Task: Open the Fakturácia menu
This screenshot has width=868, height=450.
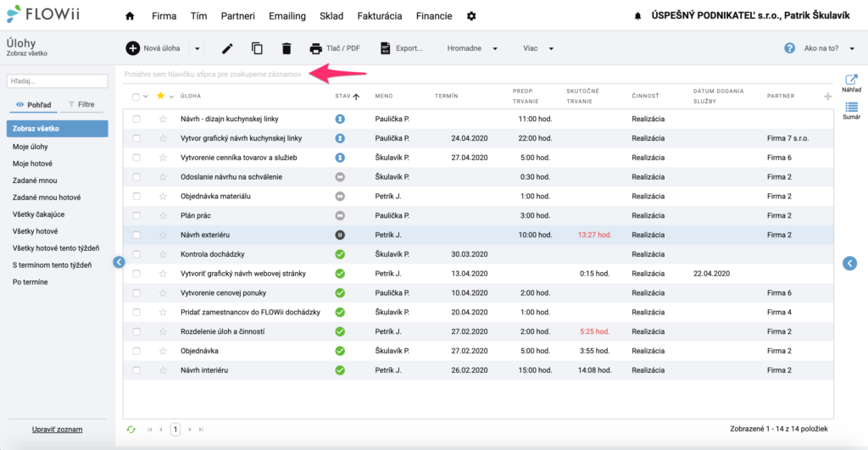Action: (x=380, y=16)
